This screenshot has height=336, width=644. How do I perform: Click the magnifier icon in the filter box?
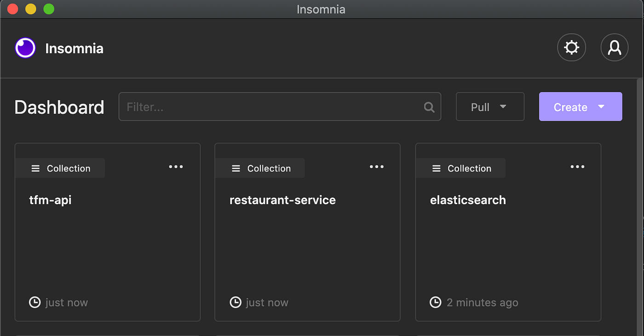[429, 107]
